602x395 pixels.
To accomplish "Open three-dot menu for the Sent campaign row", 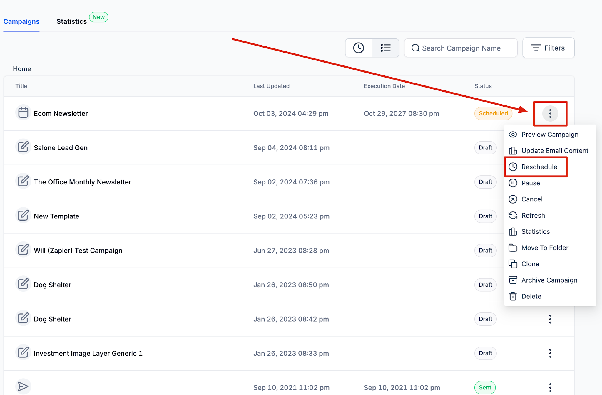I will tap(550, 387).
